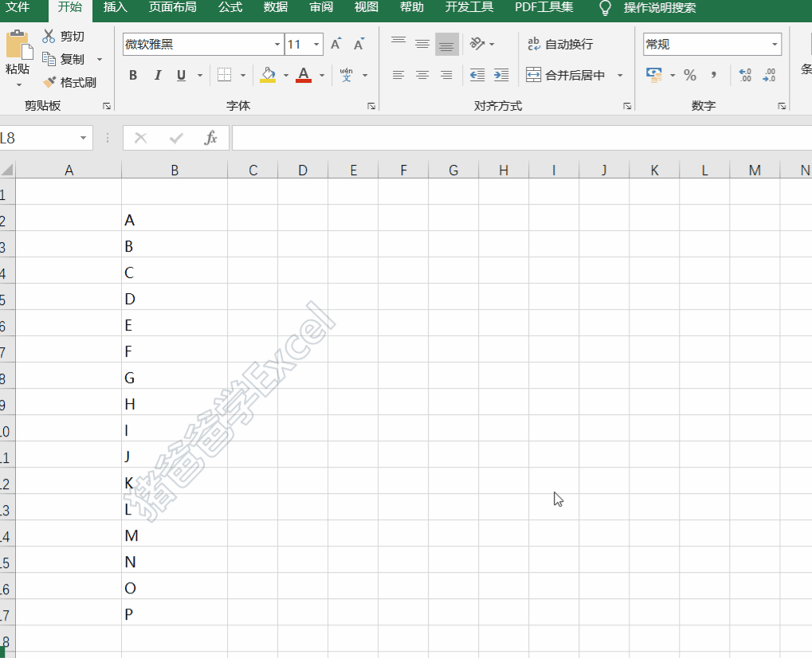This screenshot has height=658, width=812.
Task: Toggle Underline formatting
Action: [181, 75]
